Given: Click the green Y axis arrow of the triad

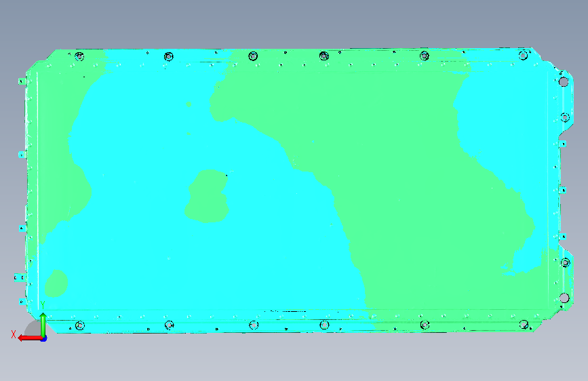Looking at the screenshot, I should (43, 325).
